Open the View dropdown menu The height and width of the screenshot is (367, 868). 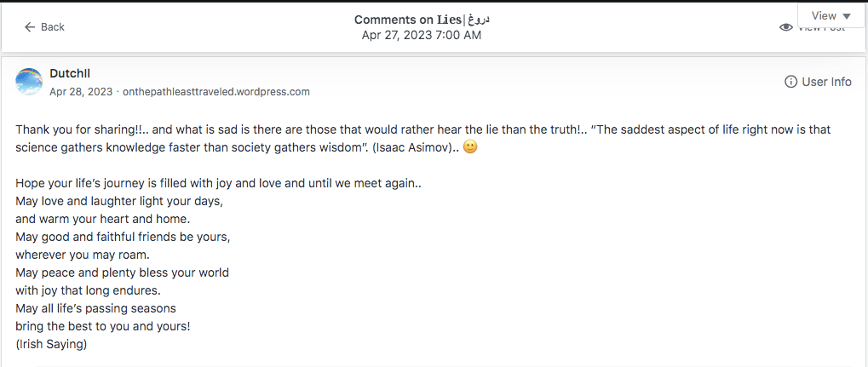click(x=831, y=15)
